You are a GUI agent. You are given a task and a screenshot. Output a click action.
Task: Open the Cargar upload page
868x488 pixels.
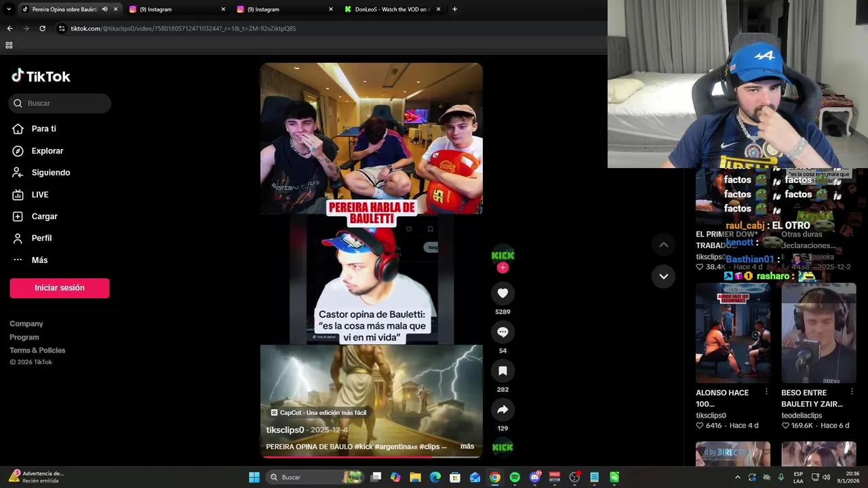pyautogui.click(x=44, y=216)
